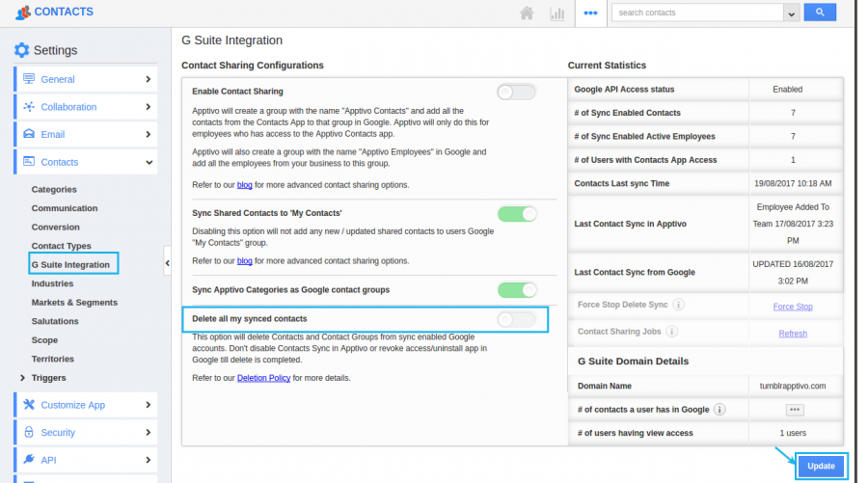The height and width of the screenshot is (483, 868).
Task: Show info for Contact Sharing Jobs
Action: tap(671, 332)
